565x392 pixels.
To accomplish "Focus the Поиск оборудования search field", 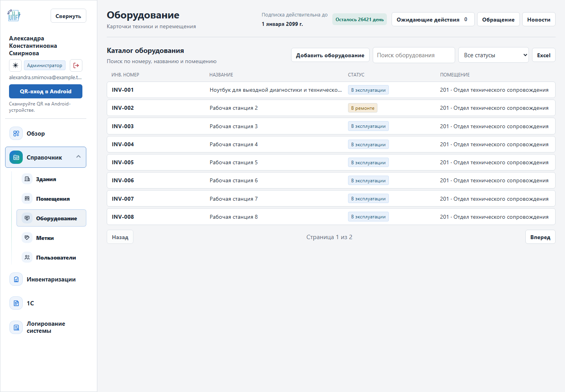I will coord(414,55).
